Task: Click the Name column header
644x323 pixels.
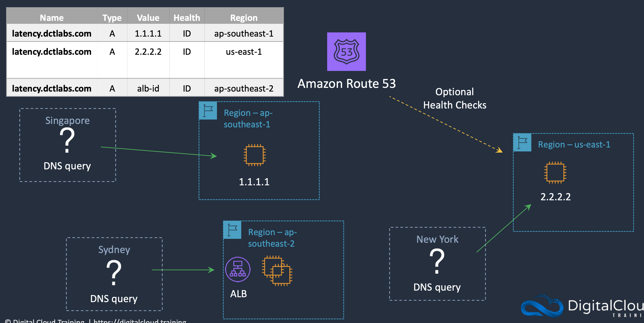Action: click(52, 18)
